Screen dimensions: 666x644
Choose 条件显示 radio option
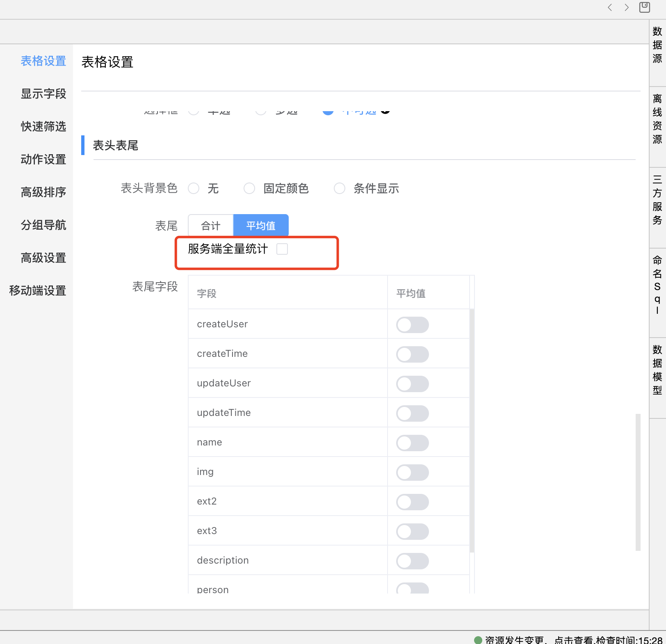tap(340, 189)
